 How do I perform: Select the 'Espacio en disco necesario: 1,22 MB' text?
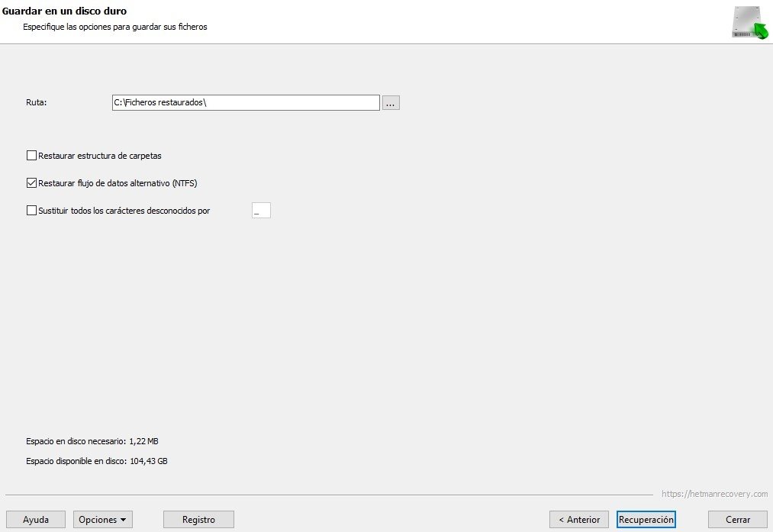92,441
